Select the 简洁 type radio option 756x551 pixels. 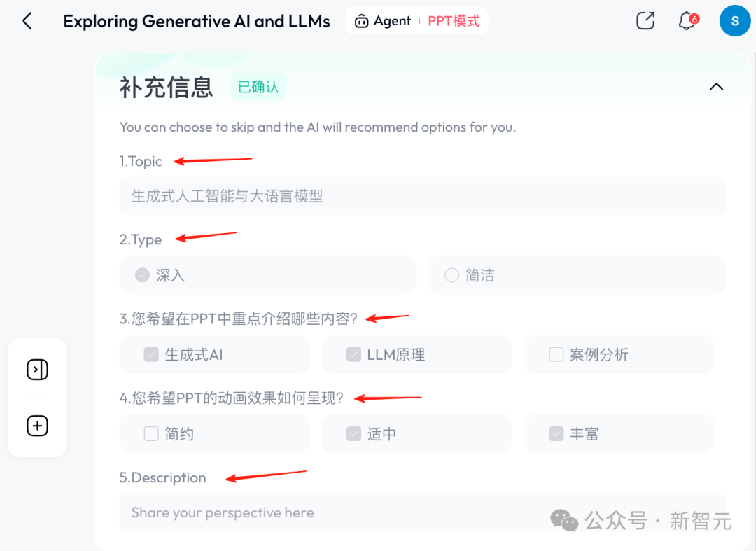pyautogui.click(x=451, y=275)
